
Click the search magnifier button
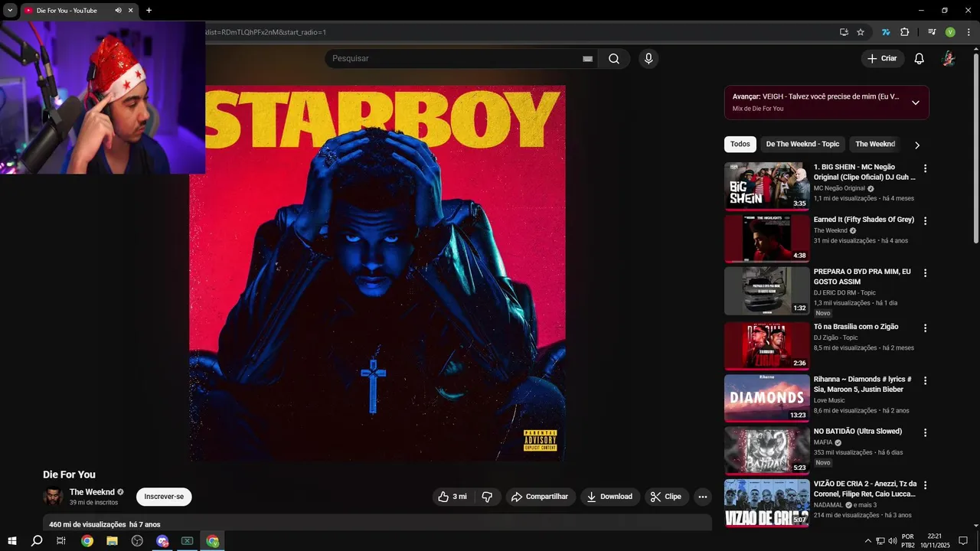coord(614,59)
